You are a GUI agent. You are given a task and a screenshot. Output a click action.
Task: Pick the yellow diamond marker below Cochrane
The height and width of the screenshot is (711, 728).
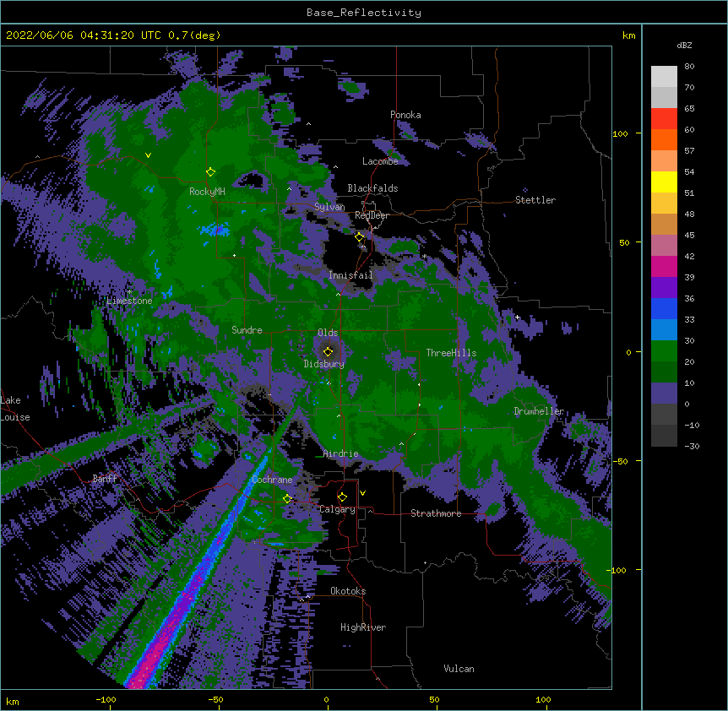(x=287, y=499)
